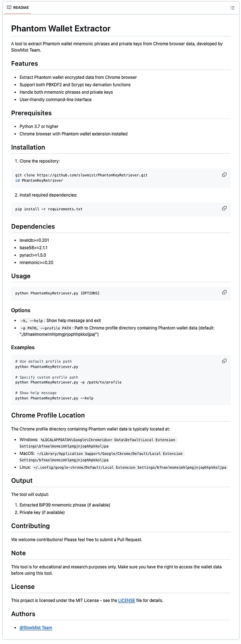This screenshot has width=241, height=644.
Task: Copy the Examples code block
Action: click(x=224, y=361)
